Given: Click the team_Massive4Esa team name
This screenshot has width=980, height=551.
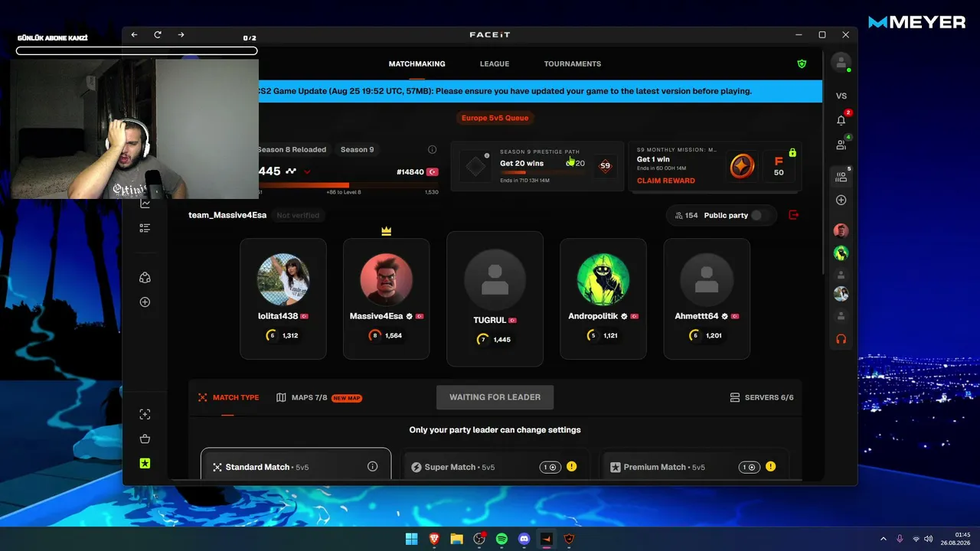Looking at the screenshot, I should pos(227,215).
